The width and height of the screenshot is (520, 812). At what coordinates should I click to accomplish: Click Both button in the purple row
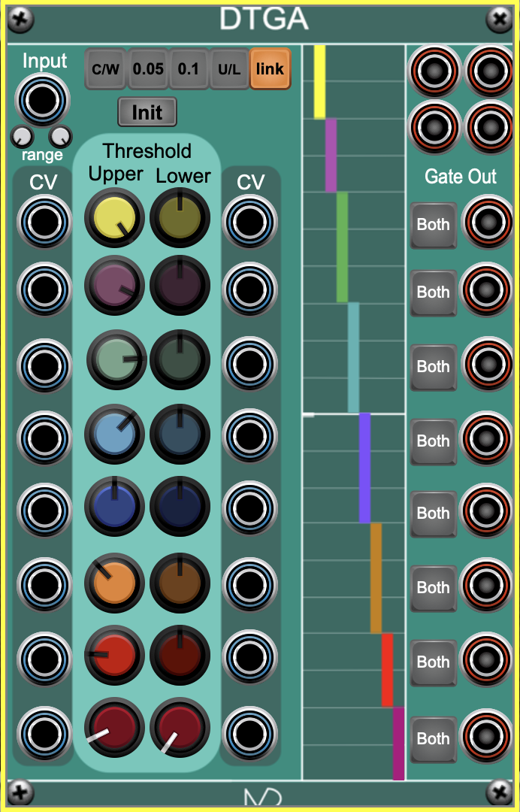click(x=434, y=292)
